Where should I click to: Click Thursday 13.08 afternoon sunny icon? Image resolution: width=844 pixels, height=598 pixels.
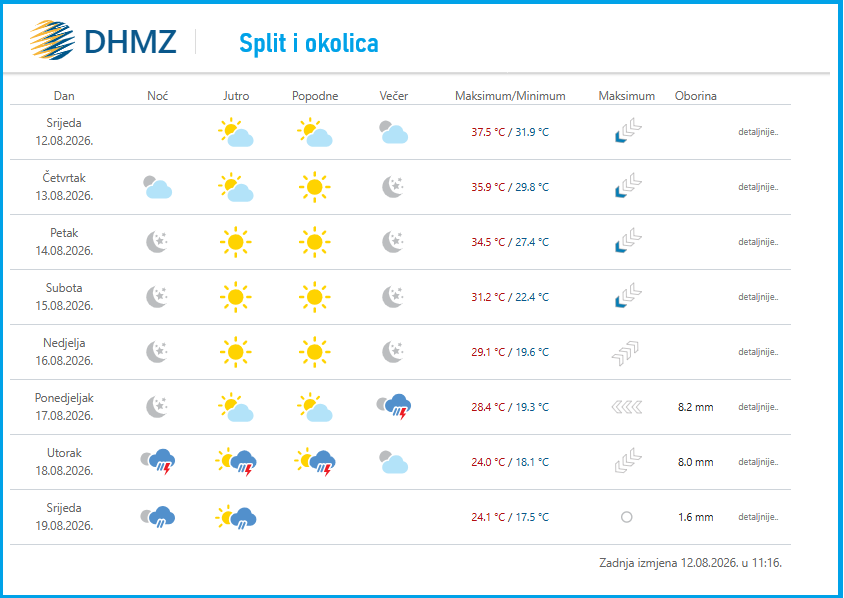(x=315, y=187)
